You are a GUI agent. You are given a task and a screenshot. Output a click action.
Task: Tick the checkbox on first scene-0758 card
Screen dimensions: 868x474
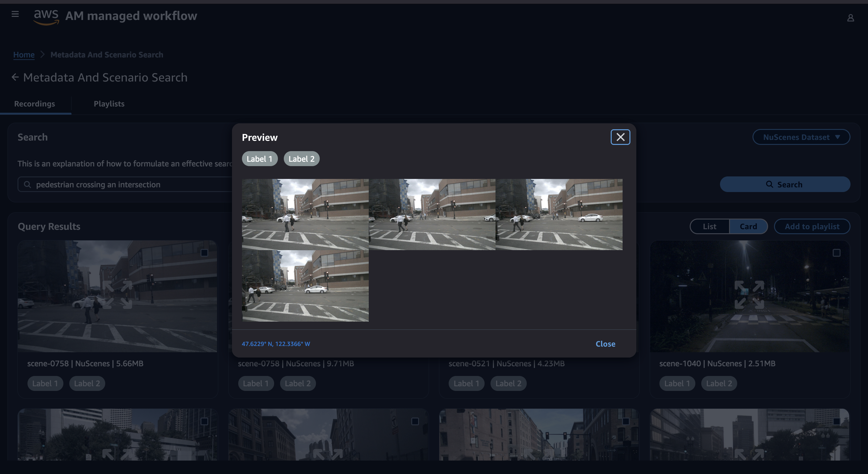[204, 253]
